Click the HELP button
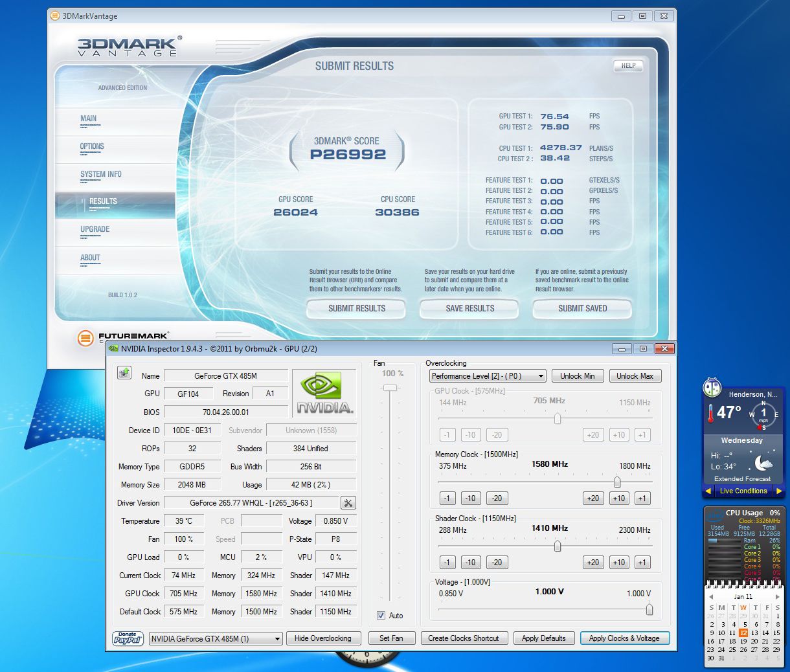790x672 pixels. pos(628,65)
